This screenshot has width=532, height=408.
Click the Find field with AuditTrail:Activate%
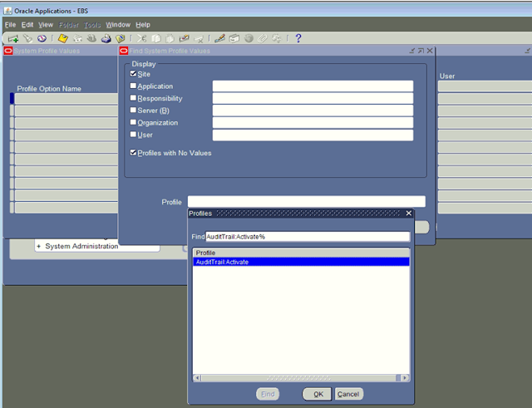click(x=306, y=237)
